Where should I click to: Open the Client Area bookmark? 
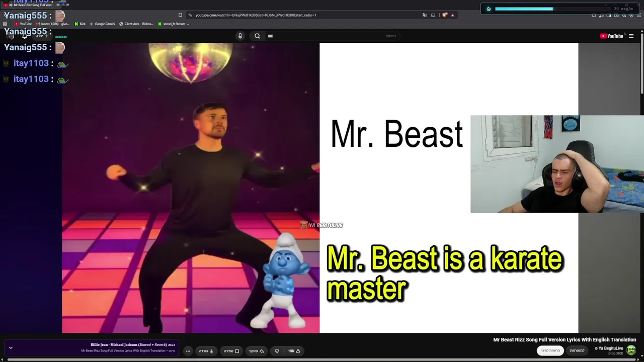click(136, 24)
